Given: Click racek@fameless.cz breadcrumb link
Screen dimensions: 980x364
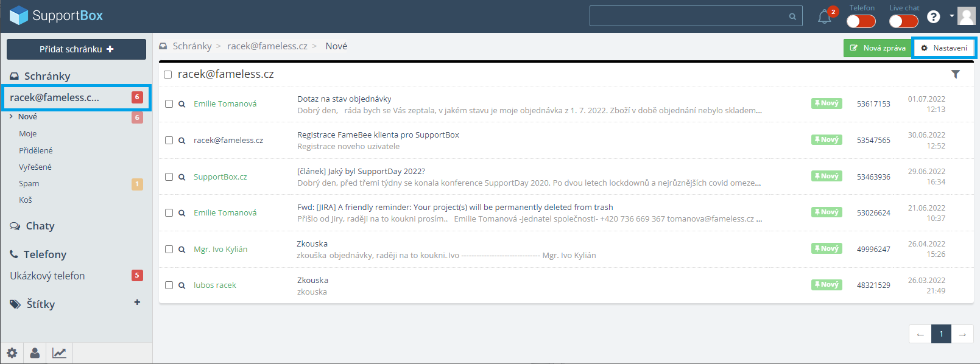Looking at the screenshot, I should [x=267, y=46].
